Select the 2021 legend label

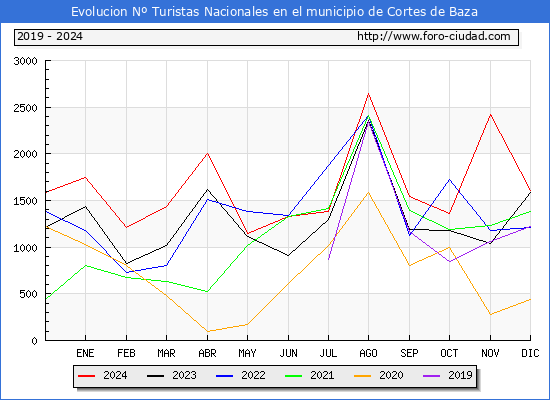pyautogui.click(x=322, y=375)
